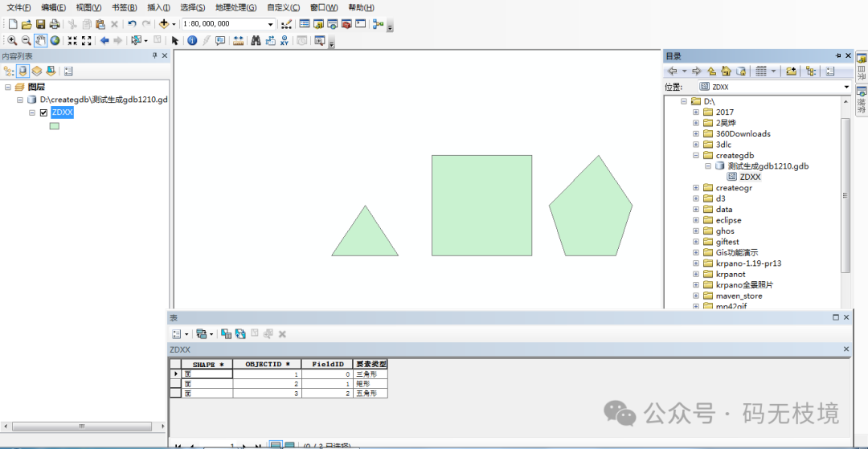Open the Python window icon
This screenshot has width=868, height=449.
(360, 24)
